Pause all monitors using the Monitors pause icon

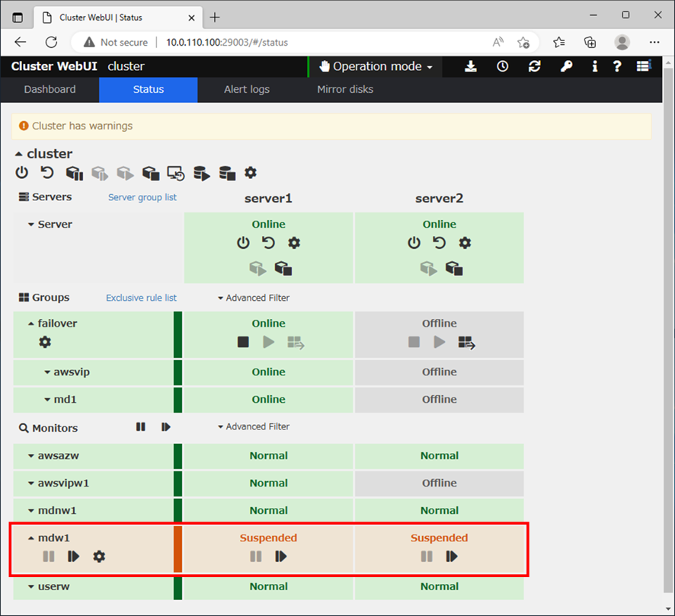(140, 427)
